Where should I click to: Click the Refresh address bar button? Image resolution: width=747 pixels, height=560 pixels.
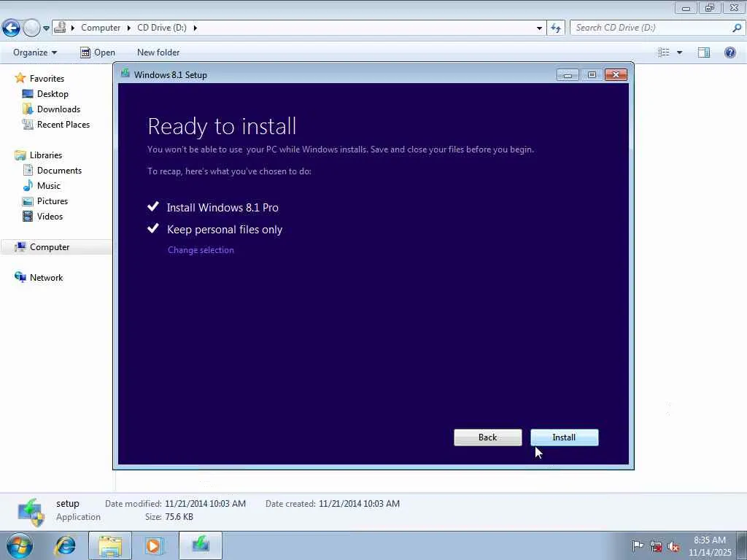pos(556,28)
